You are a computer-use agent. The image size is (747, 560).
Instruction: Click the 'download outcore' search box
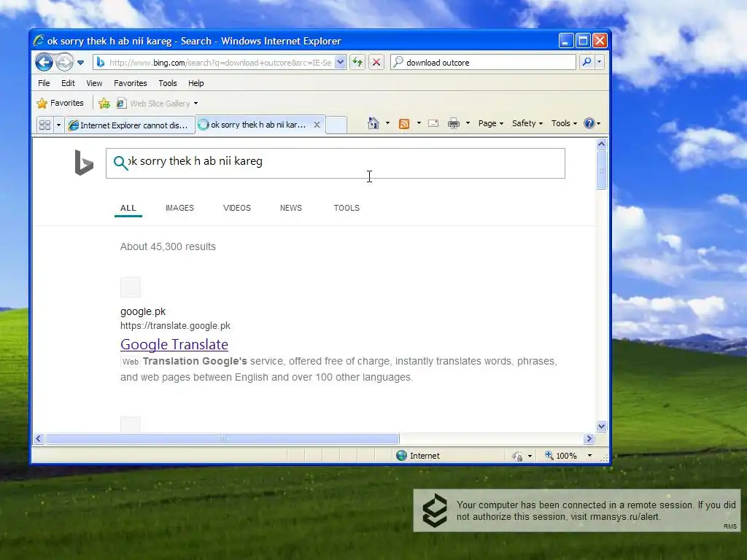(483, 63)
